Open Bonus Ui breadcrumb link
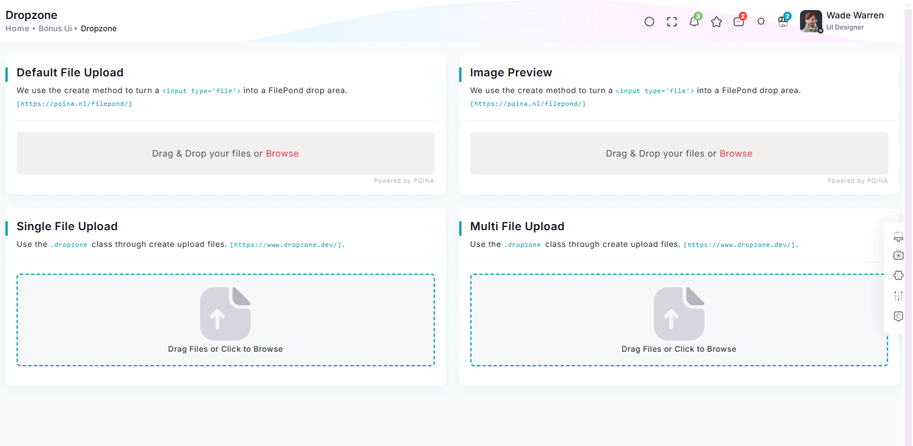This screenshot has width=913, height=446. (55, 29)
